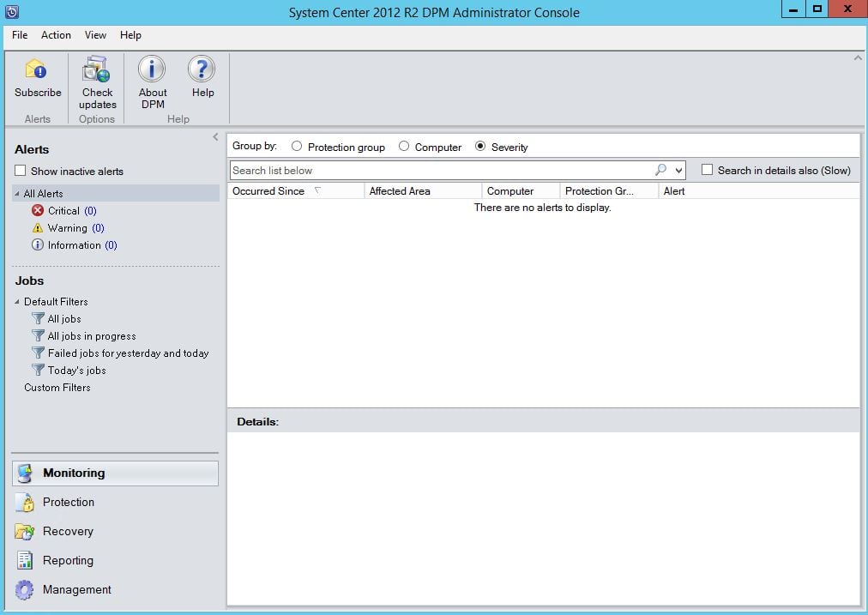The image size is (868, 615).
Task: Select the All jobs in progress filter
Action: (92, 336)
